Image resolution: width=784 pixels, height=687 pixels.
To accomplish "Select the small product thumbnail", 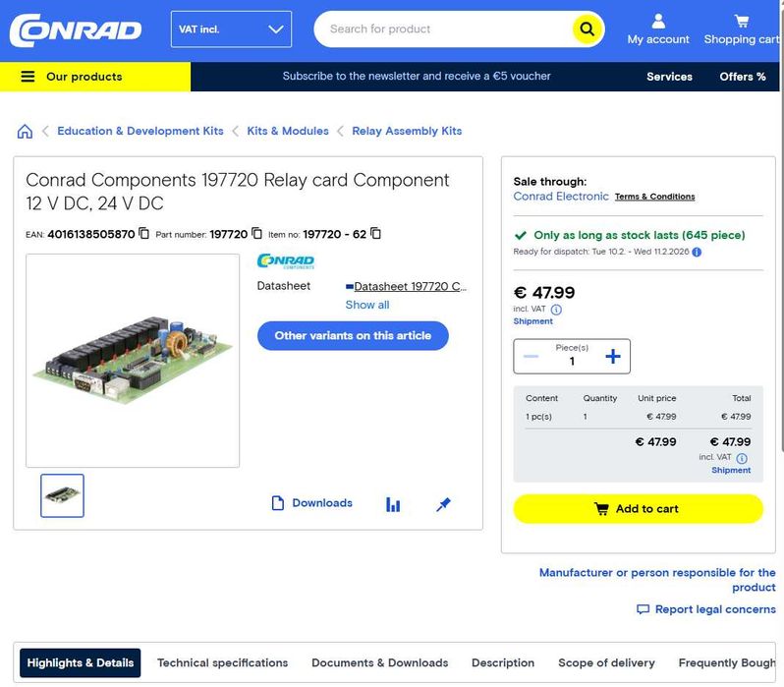I will (x=62, y=495).
